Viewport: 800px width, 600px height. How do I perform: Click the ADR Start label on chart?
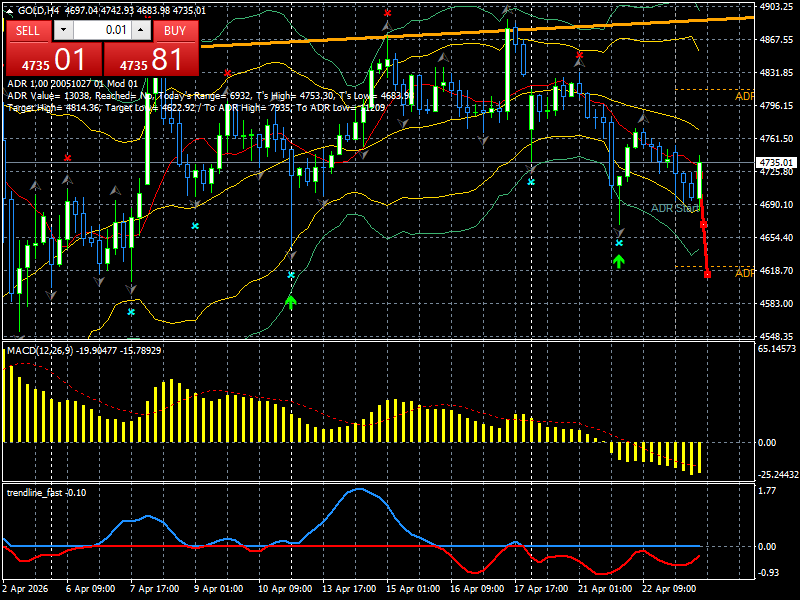[675, 208]
